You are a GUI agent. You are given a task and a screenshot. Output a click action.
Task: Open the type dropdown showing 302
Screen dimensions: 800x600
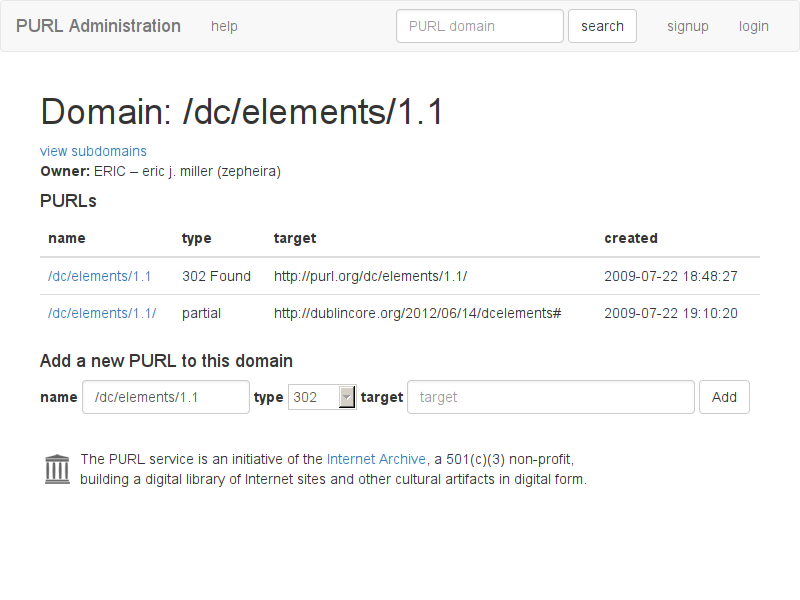(x=321, y=397)
